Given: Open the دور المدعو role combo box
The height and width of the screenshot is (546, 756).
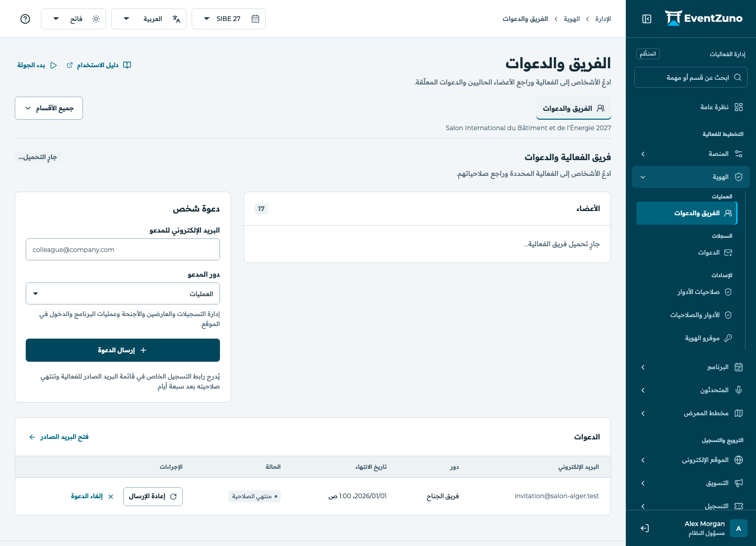Looking at the screenshot, I should (123, 294).
